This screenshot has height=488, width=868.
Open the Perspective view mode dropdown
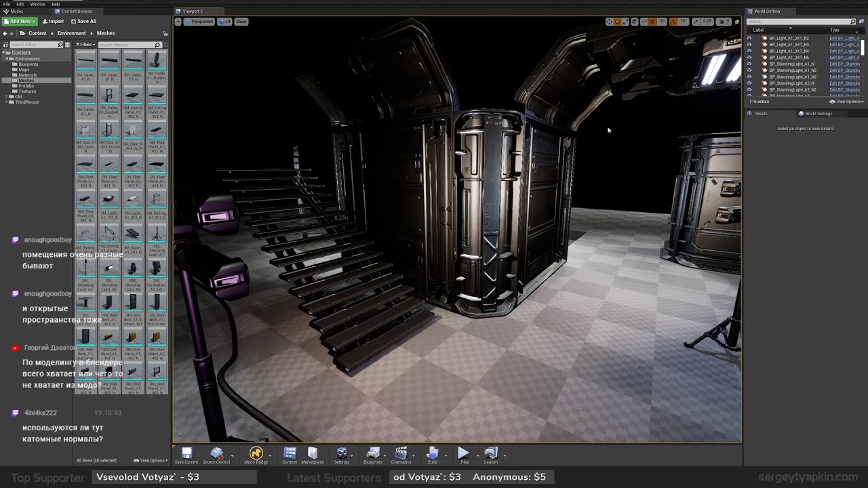click(x=200, y=22)
